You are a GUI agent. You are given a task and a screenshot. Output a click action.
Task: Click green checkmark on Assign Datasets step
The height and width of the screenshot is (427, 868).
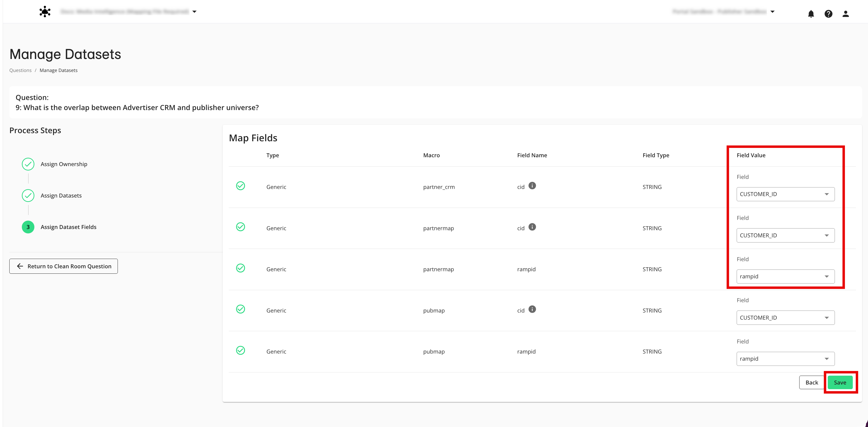[28, 195]
